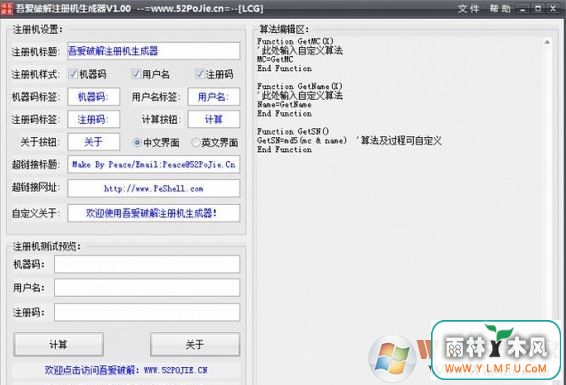Open the 文件 menu
The image size is (566, 385).
coord(468,9)
